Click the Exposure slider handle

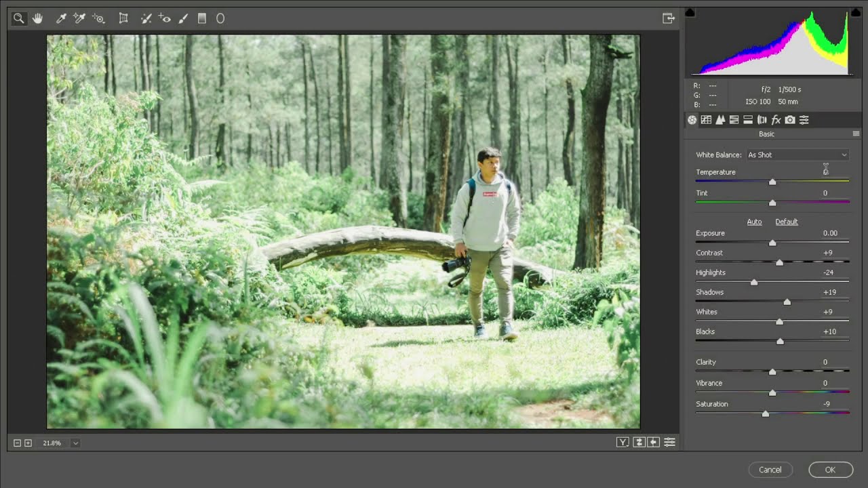pos(772,243)
